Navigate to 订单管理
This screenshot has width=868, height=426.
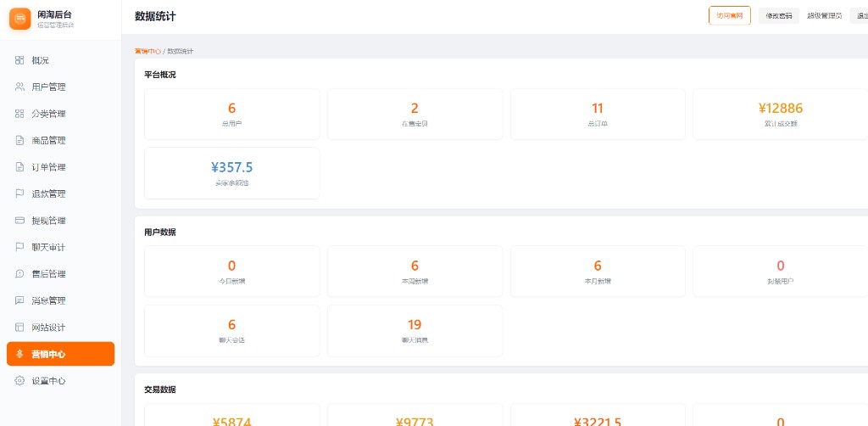(x=60, y=166)
